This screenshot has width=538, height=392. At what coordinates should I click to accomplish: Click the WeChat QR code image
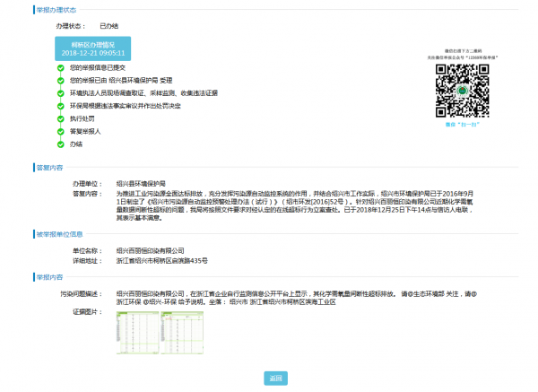(x=457, y=88)
